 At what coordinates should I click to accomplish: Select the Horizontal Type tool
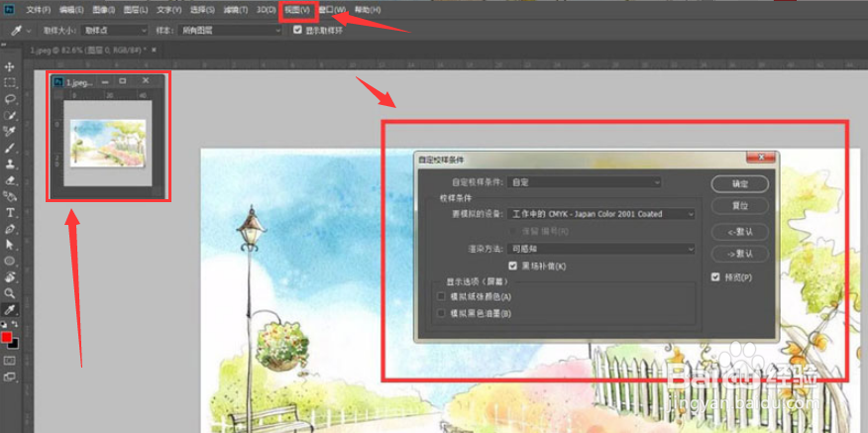[x=9, y=213]
